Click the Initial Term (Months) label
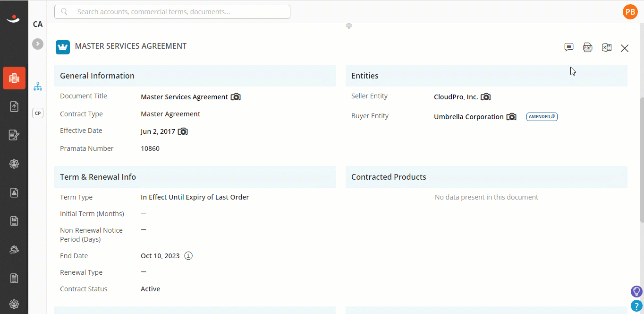644x314 pixels. (92, 214)
